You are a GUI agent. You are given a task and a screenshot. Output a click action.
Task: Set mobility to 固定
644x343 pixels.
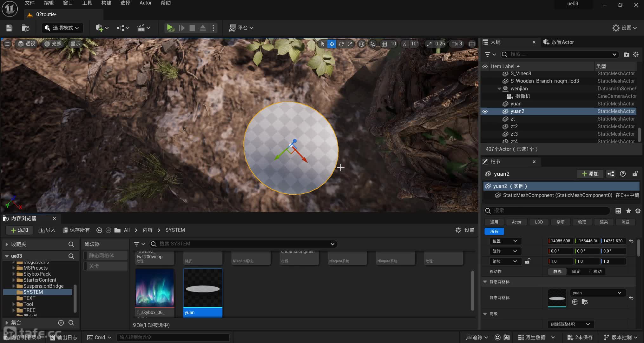(x=576, y=271)
